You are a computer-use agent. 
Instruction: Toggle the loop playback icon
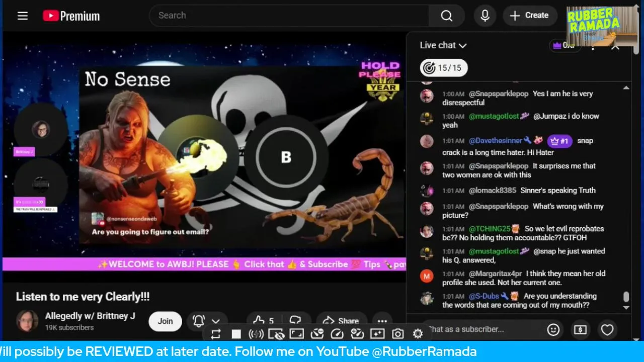(216, 334)
